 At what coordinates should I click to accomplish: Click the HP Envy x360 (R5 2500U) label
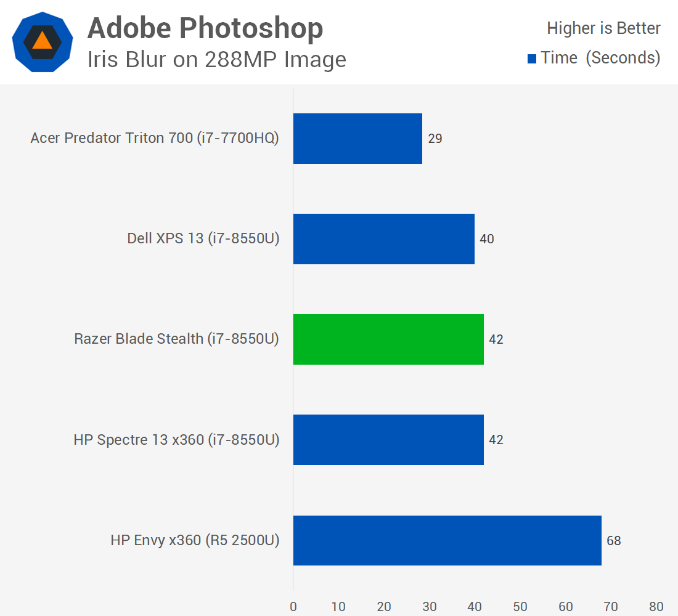click(195, 540)
